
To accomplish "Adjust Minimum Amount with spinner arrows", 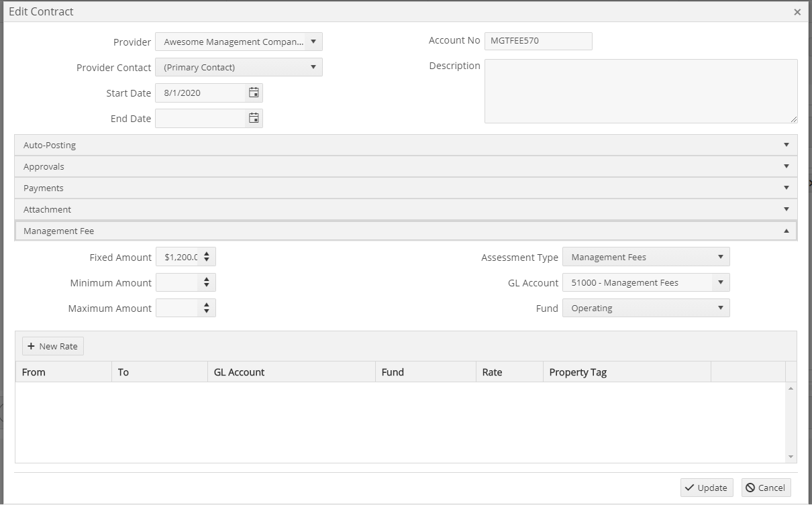I will pos(207,282).
